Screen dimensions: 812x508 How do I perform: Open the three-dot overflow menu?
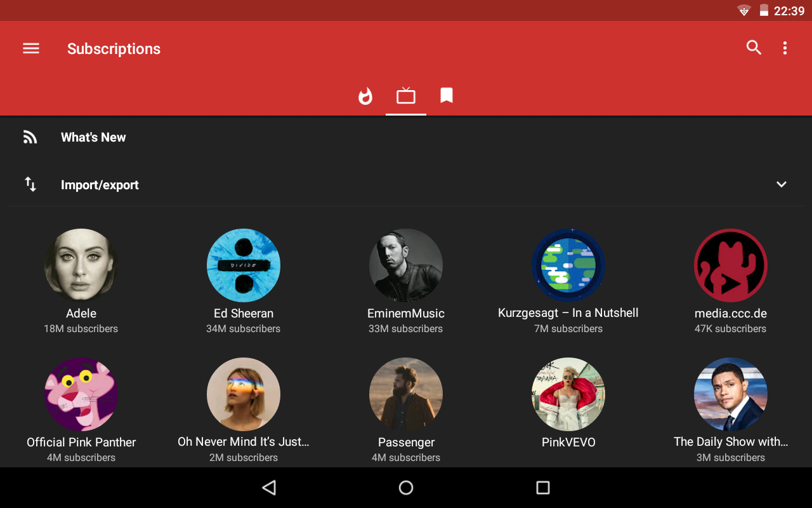(x=785, y=48)
